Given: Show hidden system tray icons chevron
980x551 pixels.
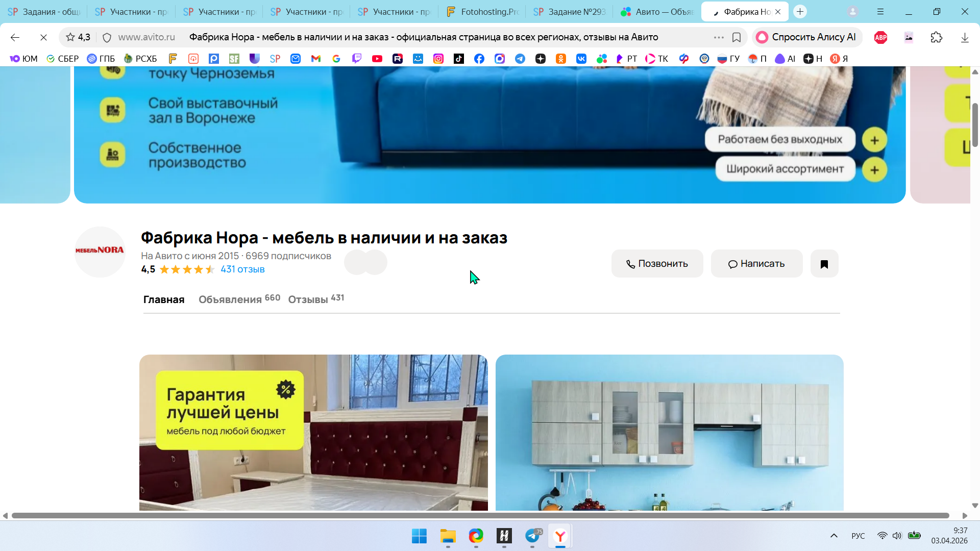Looking at the screenshot, I should (834, 536).
